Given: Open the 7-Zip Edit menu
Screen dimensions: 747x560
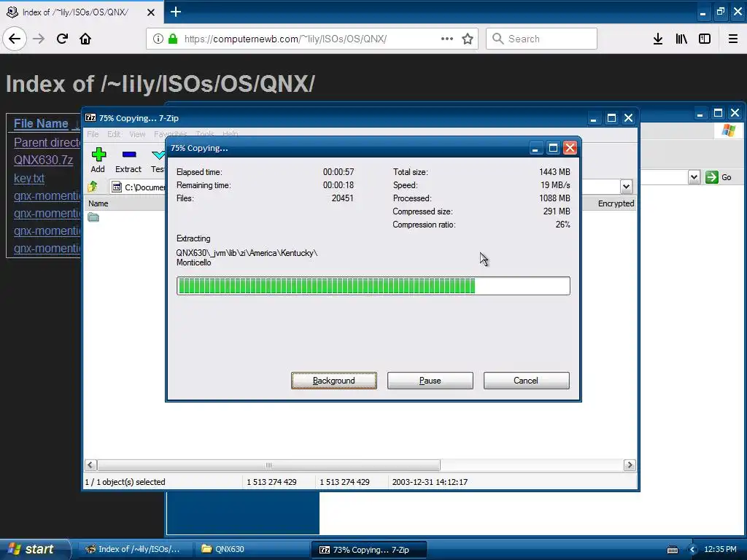Looking at the screenshot, I should click(x=114, y=134).
